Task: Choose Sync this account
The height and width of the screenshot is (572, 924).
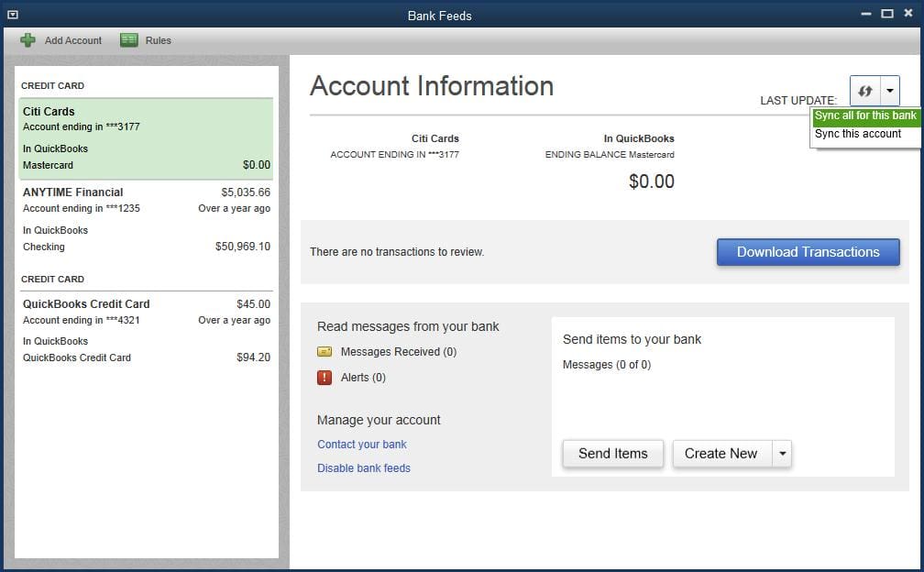Action: coord(858,134)
